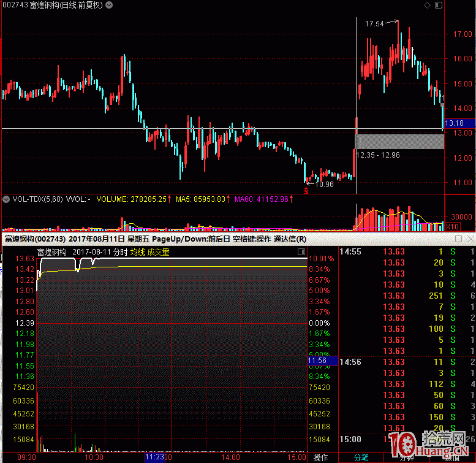Click the 10.96 low price annotation
This screenshot has width=476, height=463.
tap(324, 185)
